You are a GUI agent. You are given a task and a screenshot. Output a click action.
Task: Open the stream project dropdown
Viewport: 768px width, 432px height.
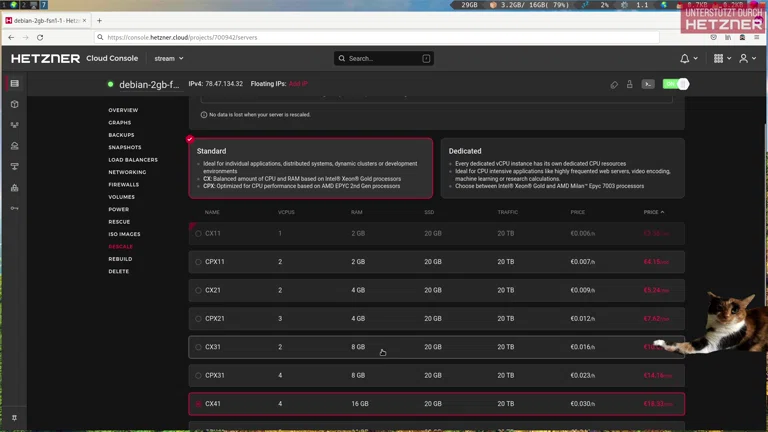tap(169, 58)
